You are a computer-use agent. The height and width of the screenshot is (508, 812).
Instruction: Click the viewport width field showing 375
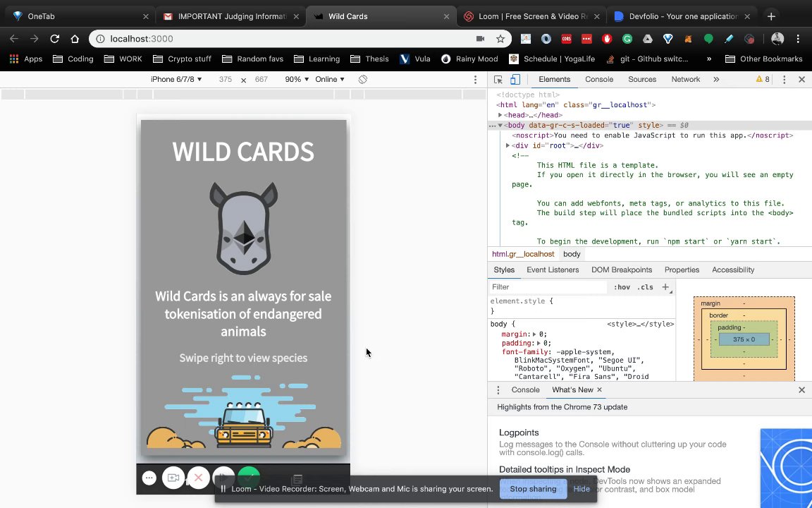[226, 79]
